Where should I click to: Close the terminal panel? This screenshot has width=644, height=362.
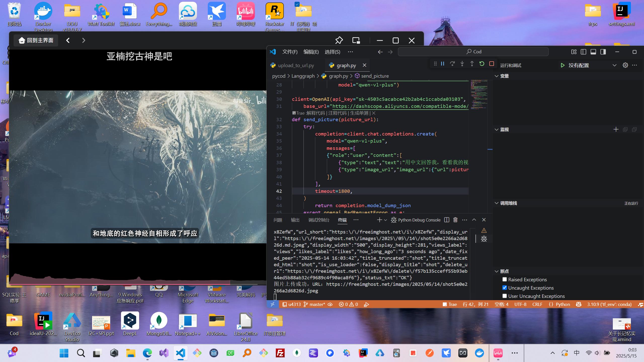(484, 220)
